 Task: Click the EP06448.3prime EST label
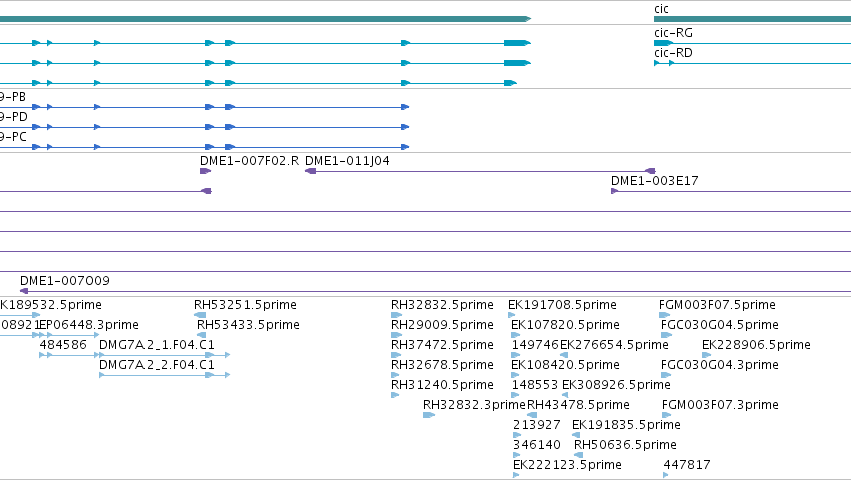pyautogui.click(x=89, y=325)
